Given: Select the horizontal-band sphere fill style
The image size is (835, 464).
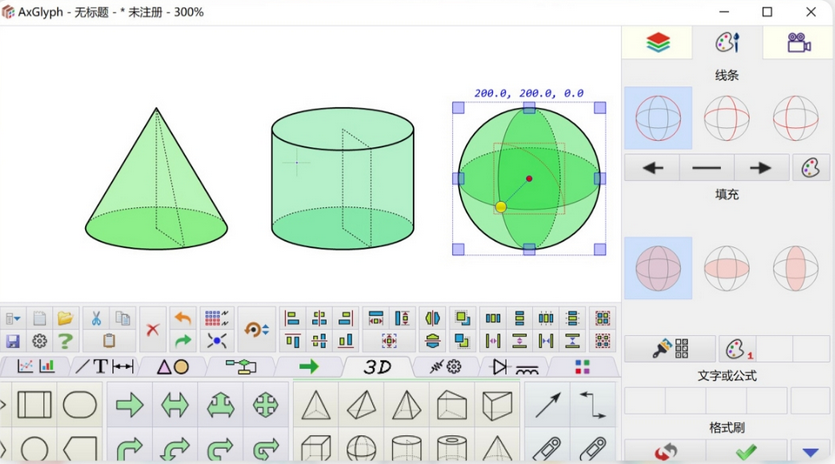Looking at the screenshot, I should 726,267.
